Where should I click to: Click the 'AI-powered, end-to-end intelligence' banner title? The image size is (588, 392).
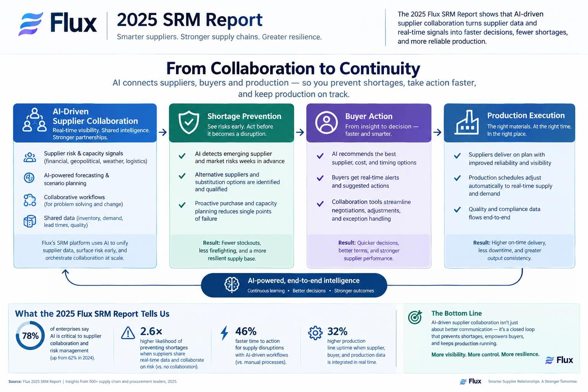click(x=304, y=281)
